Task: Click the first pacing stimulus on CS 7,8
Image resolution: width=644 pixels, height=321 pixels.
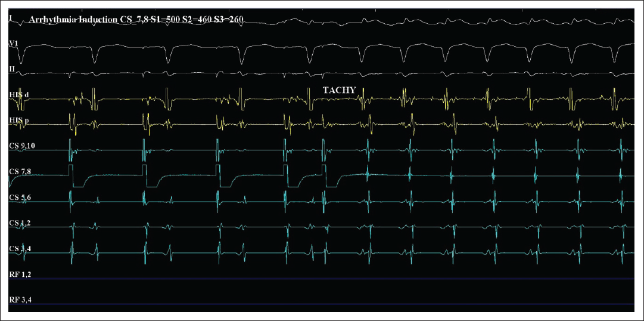Action: pos(71,176)
